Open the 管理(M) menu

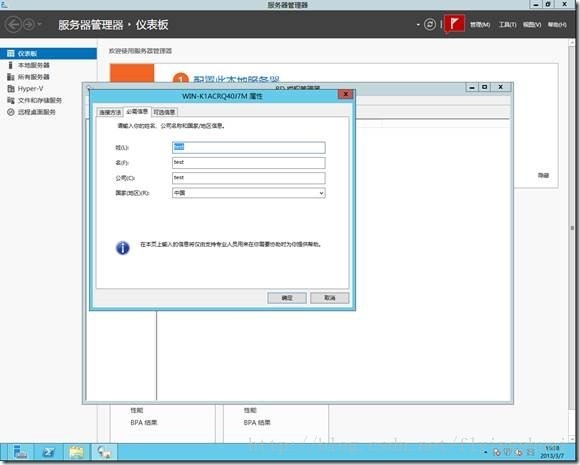480,25
